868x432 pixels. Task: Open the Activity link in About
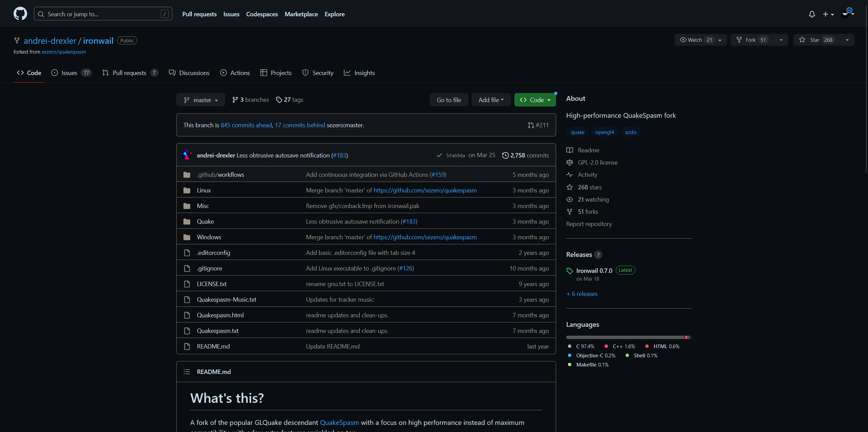582,175
